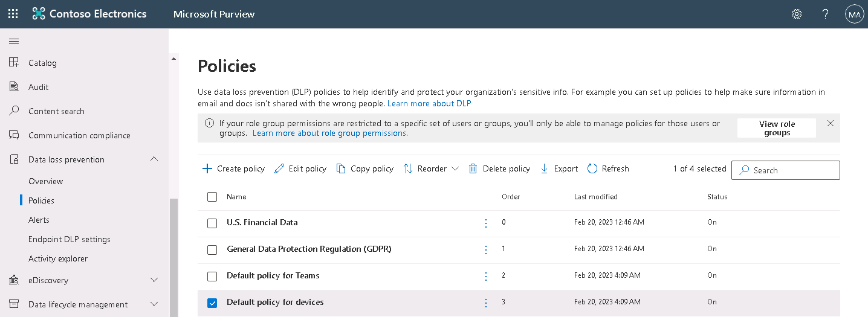Open Content search in the sidebar
Image resolution: width=868 pixels, height=317 pixels.
coord(56,111)
